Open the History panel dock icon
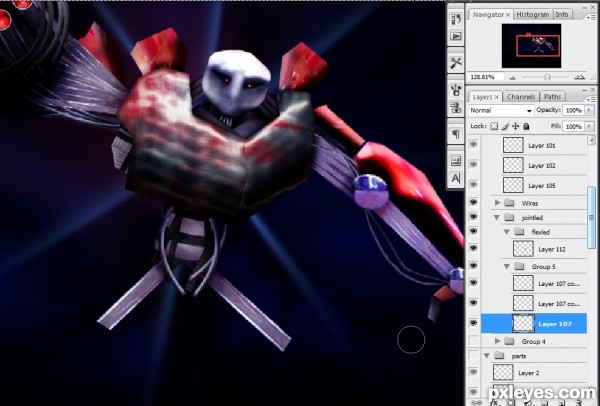The height and width of the screenshot is (406, 600). (x=456, y=18)
